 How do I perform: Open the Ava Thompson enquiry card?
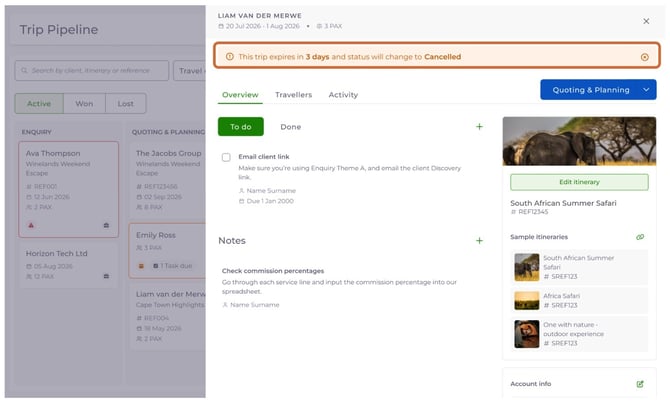pos(68,189)
